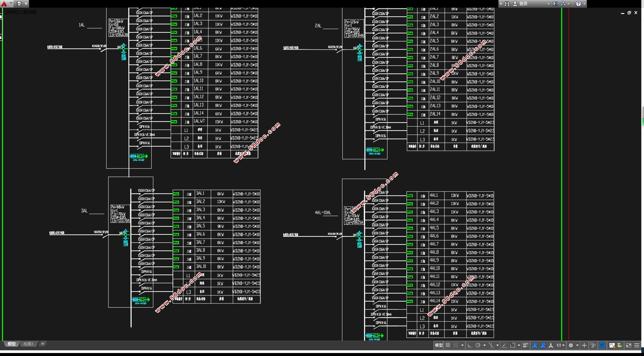Screen dimensions: 644x356
Task: Open the workspace switching gear icon
Action: 571,345
